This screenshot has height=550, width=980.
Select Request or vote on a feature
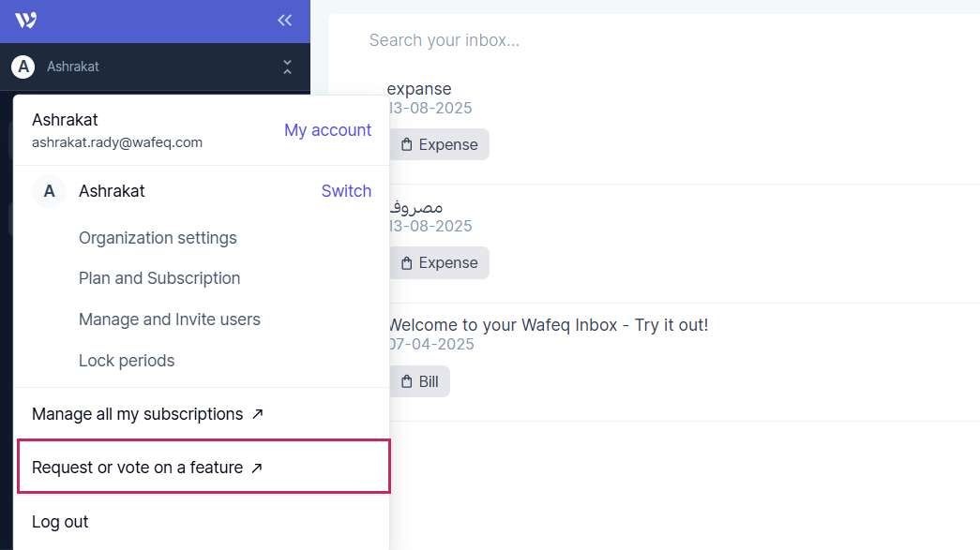136,467
